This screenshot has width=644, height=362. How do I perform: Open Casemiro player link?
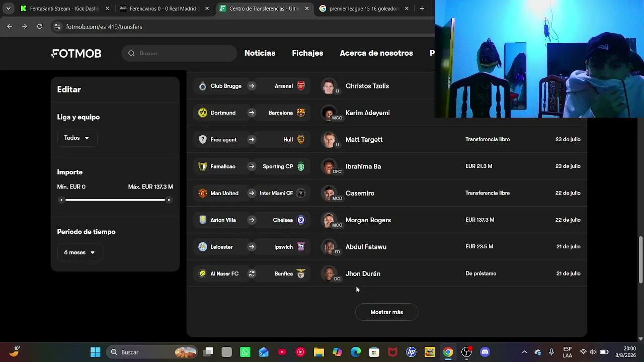click(360, 193)
